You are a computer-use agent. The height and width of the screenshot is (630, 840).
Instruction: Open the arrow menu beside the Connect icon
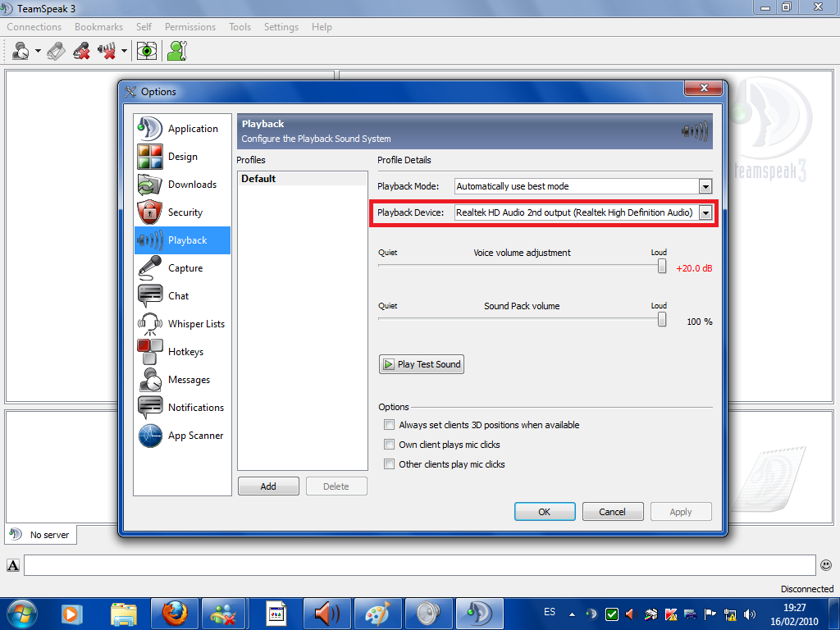pos(38,52)
